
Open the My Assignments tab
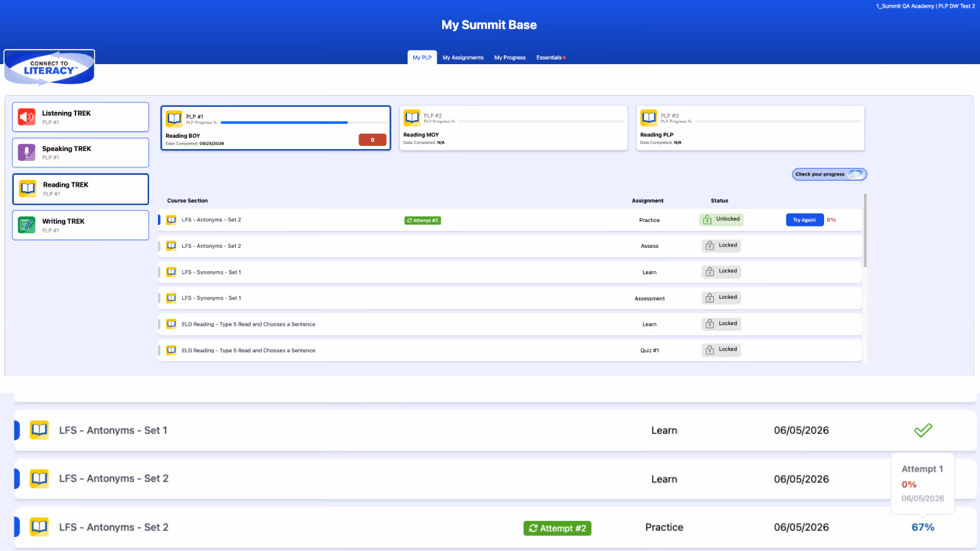pos(463,57)
